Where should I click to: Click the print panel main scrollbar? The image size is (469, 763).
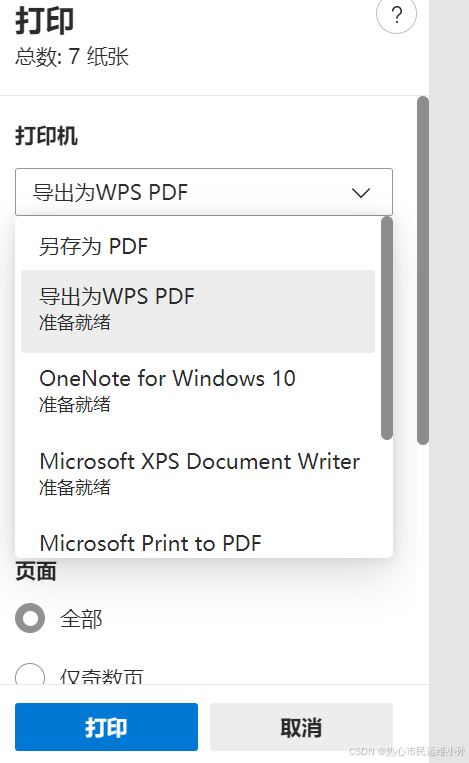click(x=423, y=271)
